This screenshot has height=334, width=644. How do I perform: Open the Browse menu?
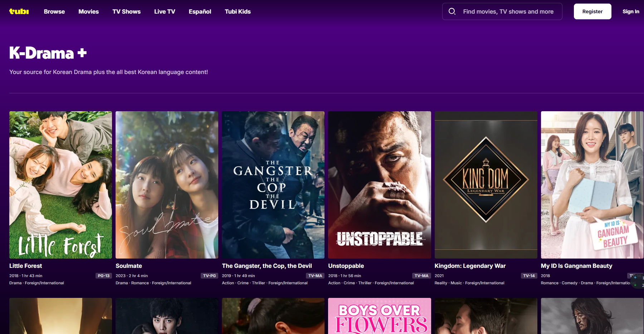coord(54,11)
